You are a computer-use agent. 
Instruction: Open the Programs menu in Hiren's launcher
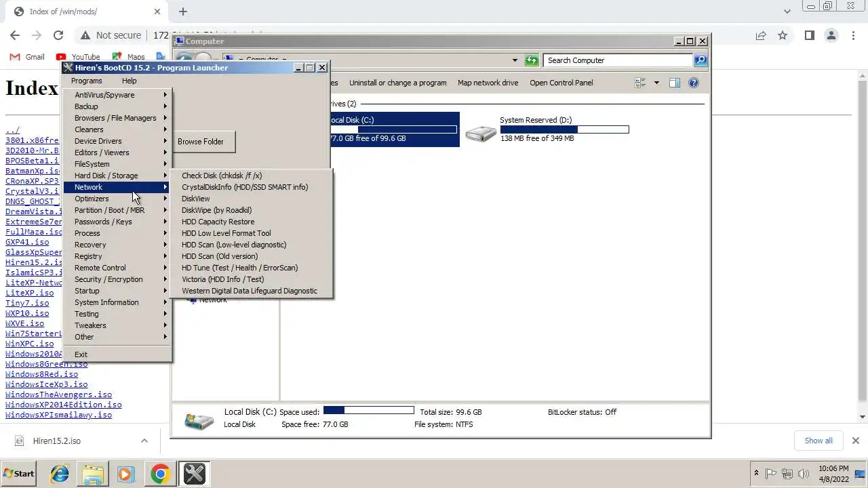coord(86,81)
